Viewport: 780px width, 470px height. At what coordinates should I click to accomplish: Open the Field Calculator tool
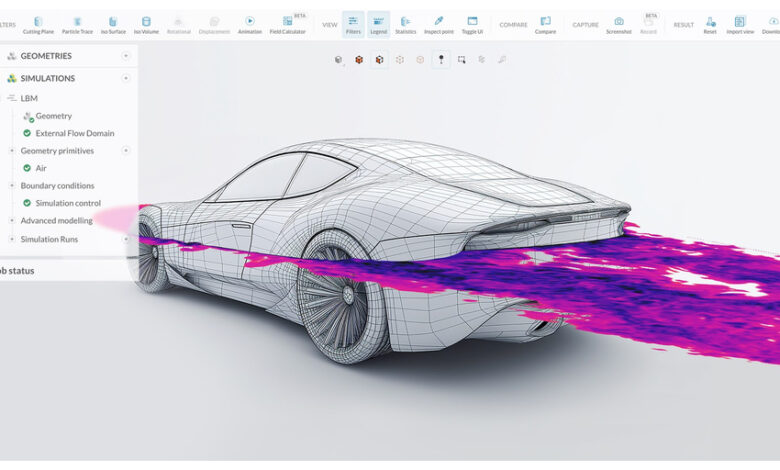(x=287, y=24)
